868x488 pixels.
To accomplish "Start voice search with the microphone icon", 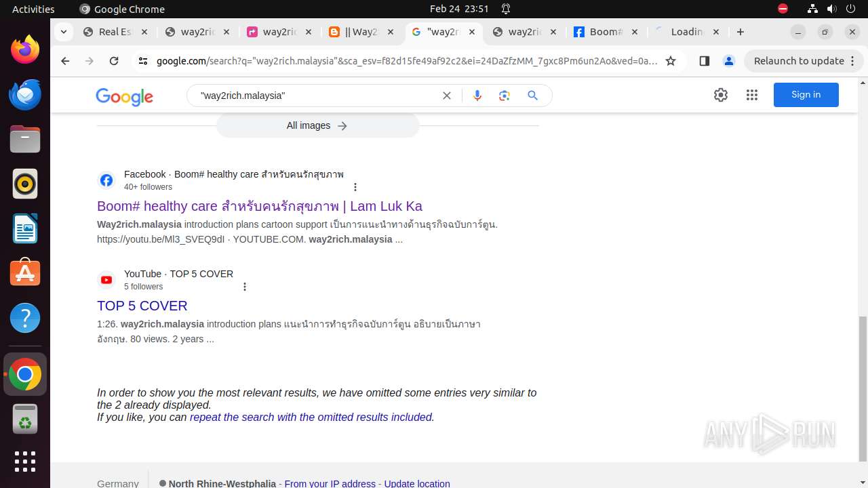I will [477, 96].
